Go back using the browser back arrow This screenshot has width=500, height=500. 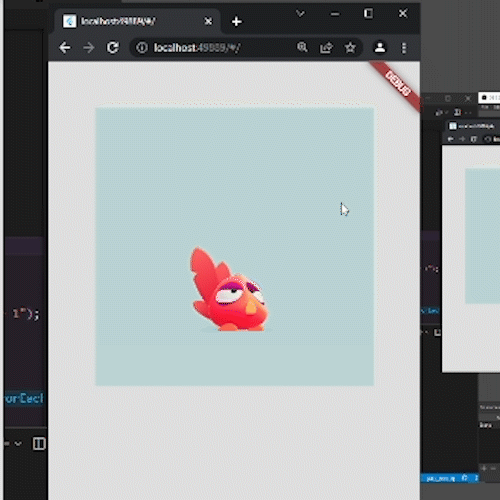click(x=65, y=48)
